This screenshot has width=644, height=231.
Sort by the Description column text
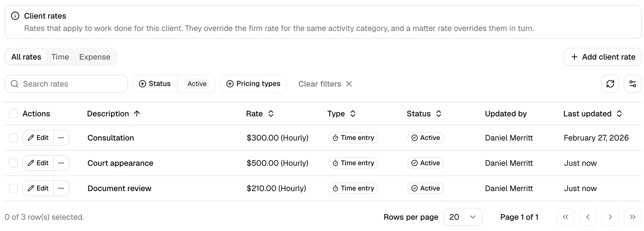point(108,114)
